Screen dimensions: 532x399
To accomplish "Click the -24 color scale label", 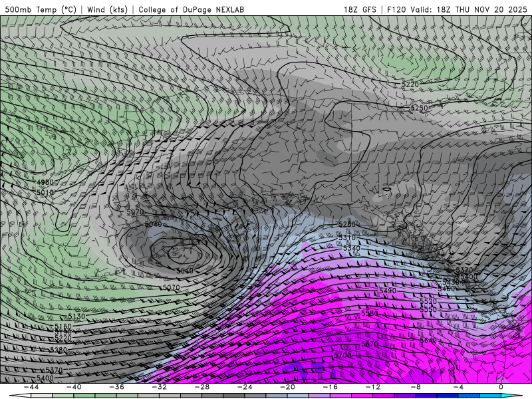I will pyautogui.click(x=245, y=387).
